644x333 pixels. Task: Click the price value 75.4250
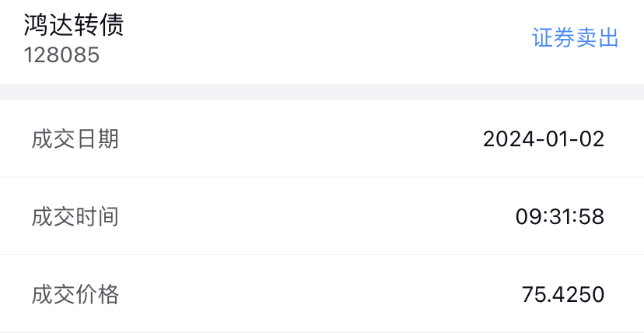pyautogui.click(x=562, y=294)
